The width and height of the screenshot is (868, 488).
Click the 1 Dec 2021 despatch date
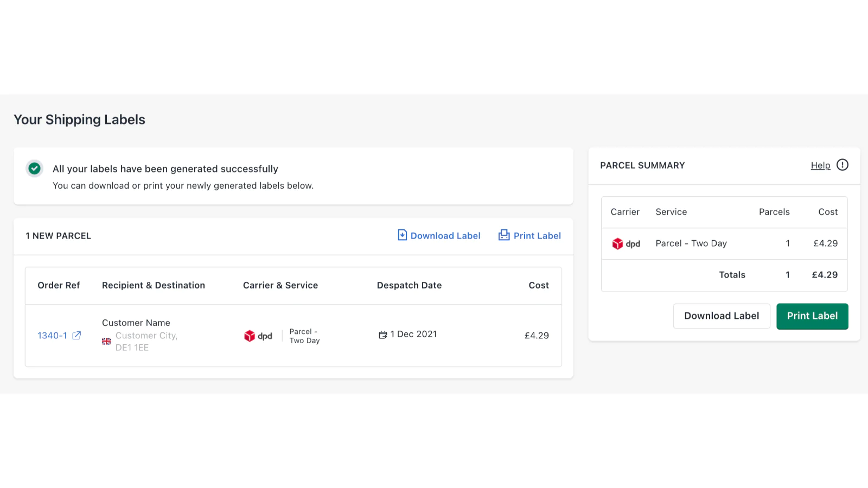413,334
